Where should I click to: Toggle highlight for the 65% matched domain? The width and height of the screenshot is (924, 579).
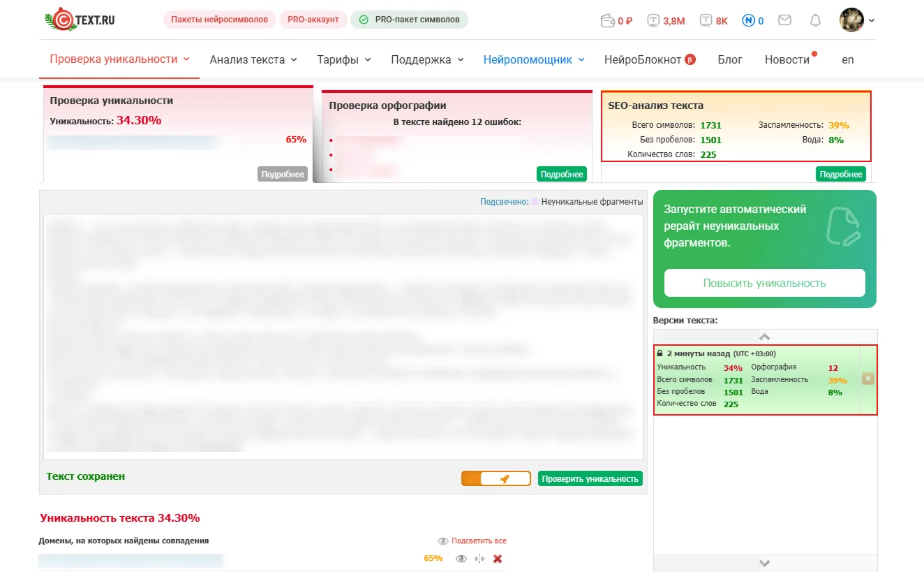pos(461,559)
